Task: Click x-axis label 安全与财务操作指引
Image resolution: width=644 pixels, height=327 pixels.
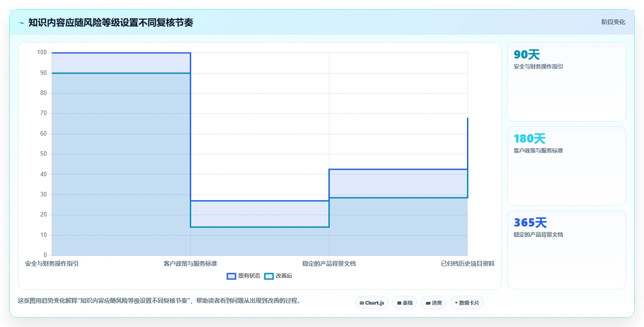Action: point(52,264)
